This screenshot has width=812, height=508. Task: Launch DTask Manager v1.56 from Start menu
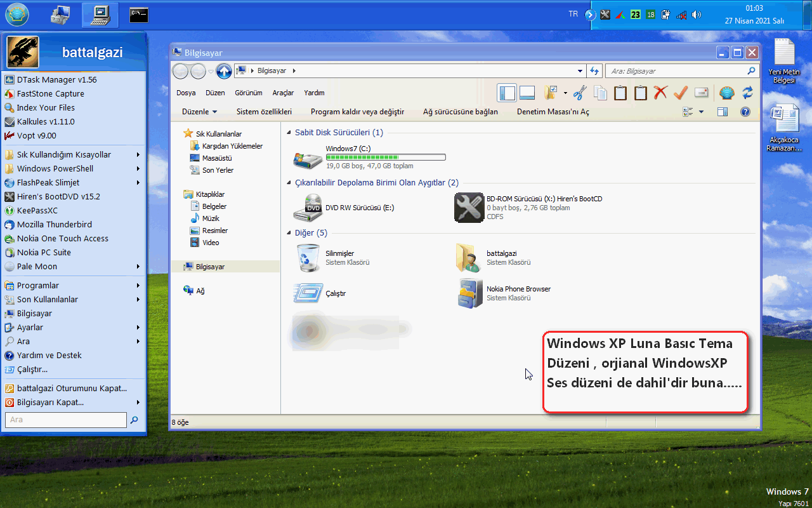pyautogui.click(x=73, y=80)
